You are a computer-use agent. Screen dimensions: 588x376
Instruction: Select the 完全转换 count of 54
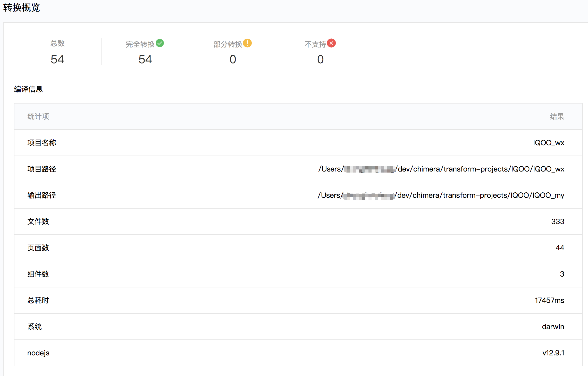tap(145, 59)
